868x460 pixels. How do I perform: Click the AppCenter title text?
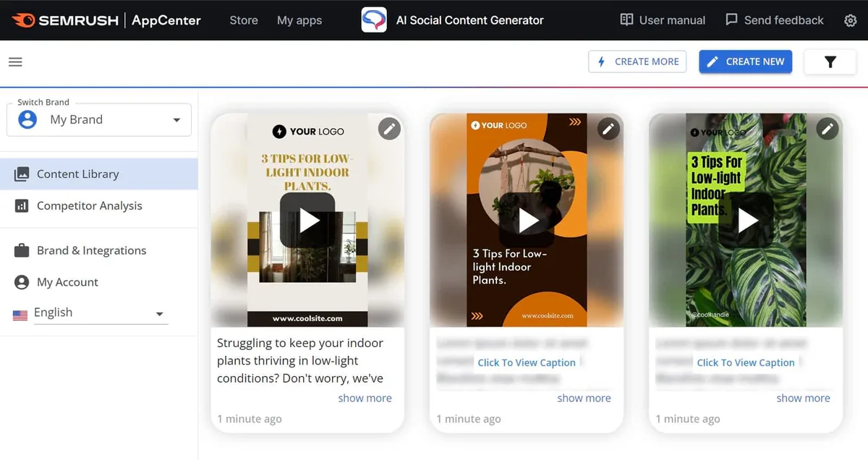(x=166, y=20)
